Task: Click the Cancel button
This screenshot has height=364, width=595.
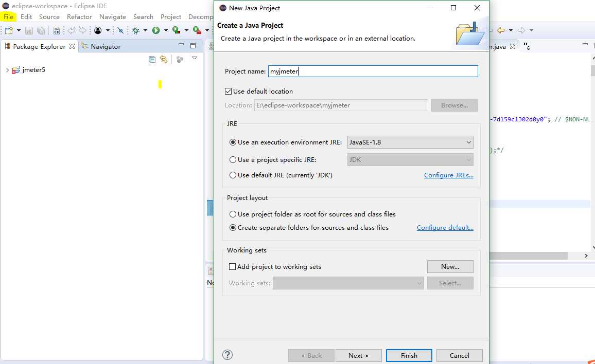Action: pyautogui.click(x=460, y=355)
